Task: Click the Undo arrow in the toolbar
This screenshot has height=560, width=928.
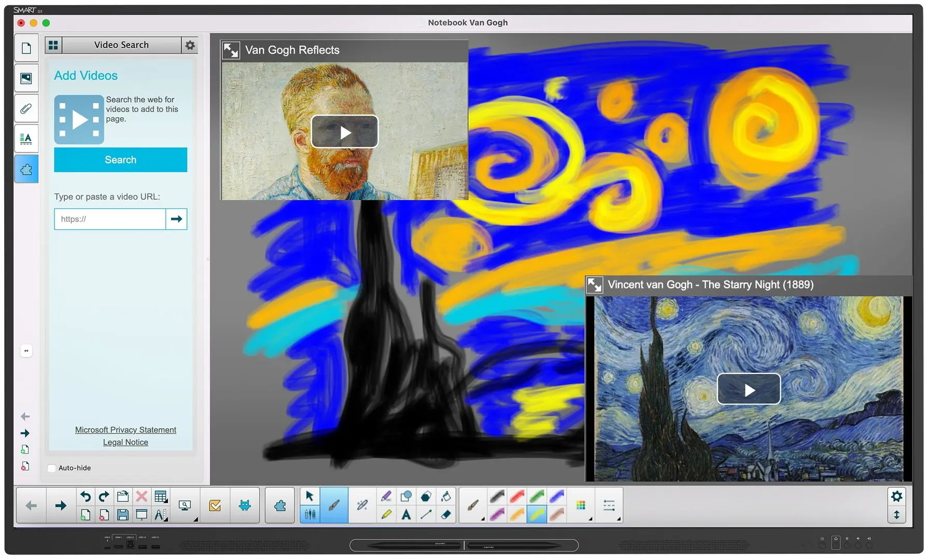Action: click(x=86, y=497)
